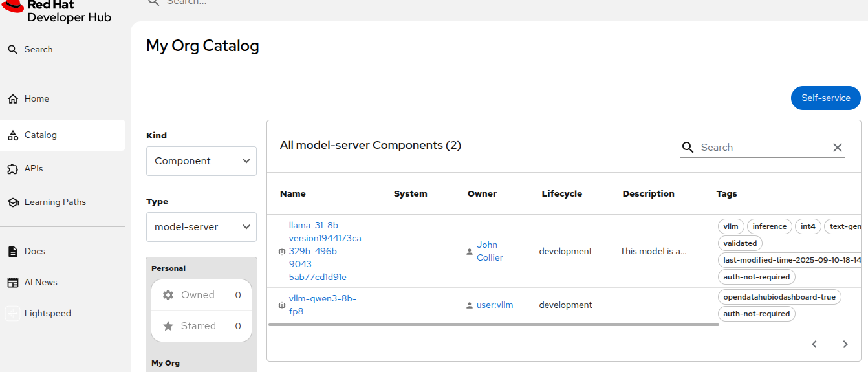Click the Lightspeed icon in sidebar
Viewport: 868px width, 372px height.
click(12, 314)
